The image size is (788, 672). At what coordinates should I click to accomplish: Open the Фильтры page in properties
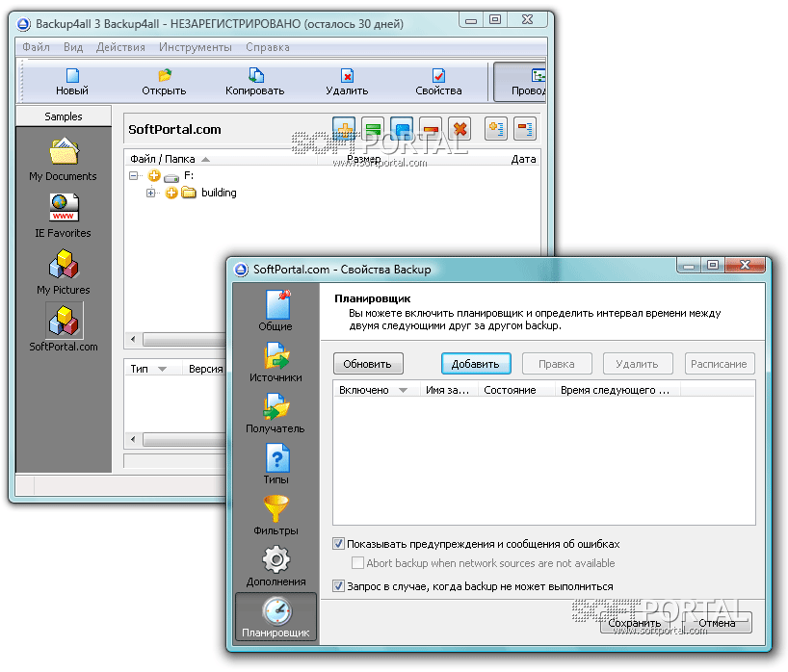(x=276, y=516)
